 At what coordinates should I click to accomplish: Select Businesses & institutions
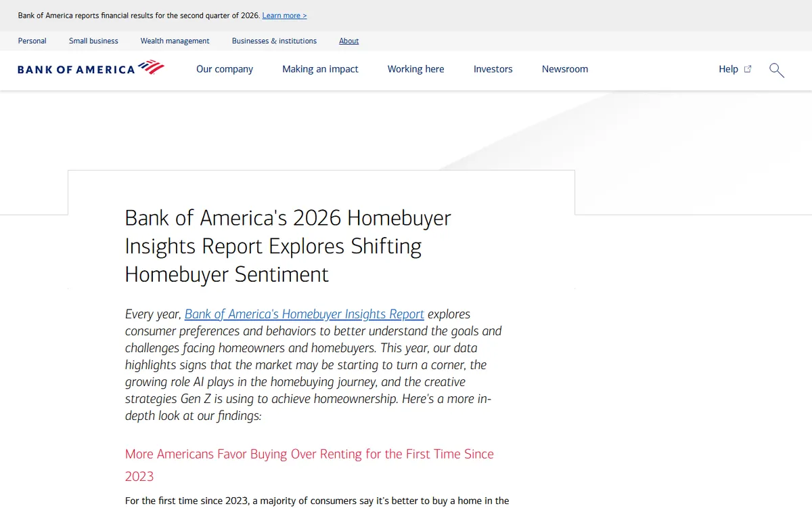pyautogui.click(x=274, y=41)
